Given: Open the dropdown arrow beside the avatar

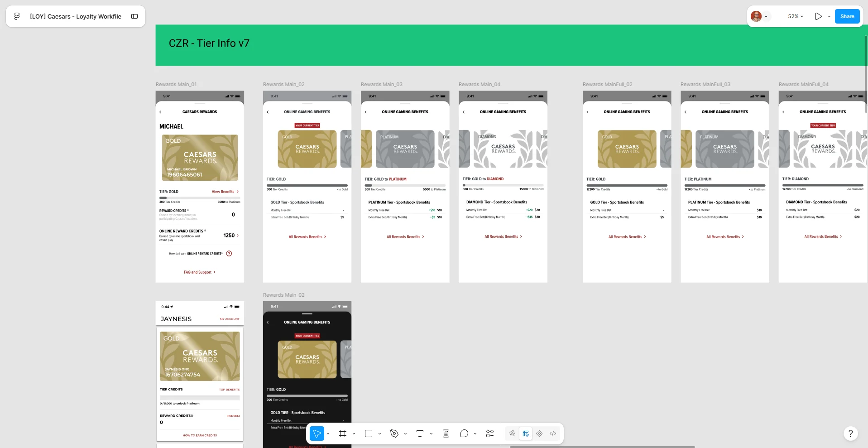Looking at the screenshot, I should tap(766, 16).
